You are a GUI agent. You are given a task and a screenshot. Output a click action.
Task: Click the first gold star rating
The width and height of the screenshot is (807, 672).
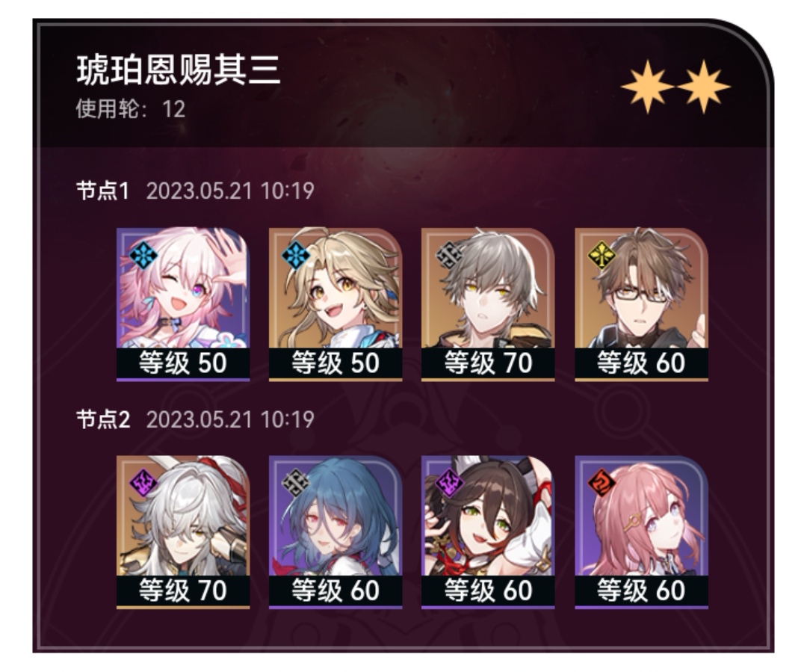647,87
